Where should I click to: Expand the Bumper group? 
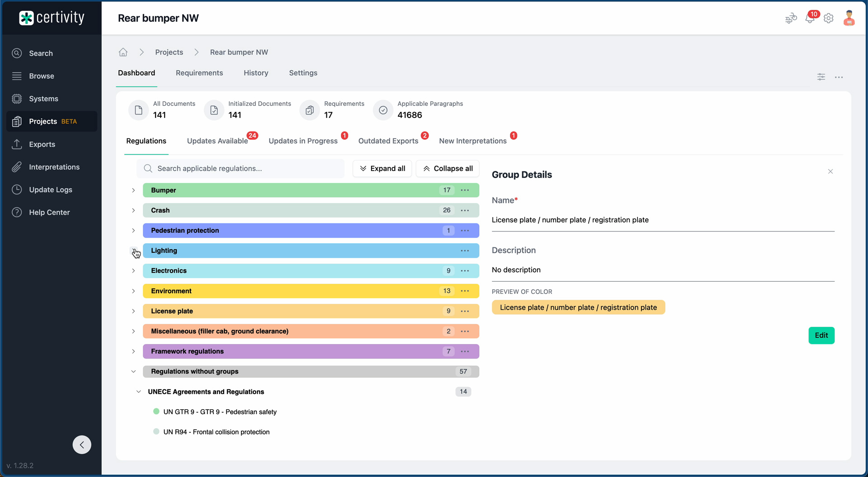click(133, 190)
